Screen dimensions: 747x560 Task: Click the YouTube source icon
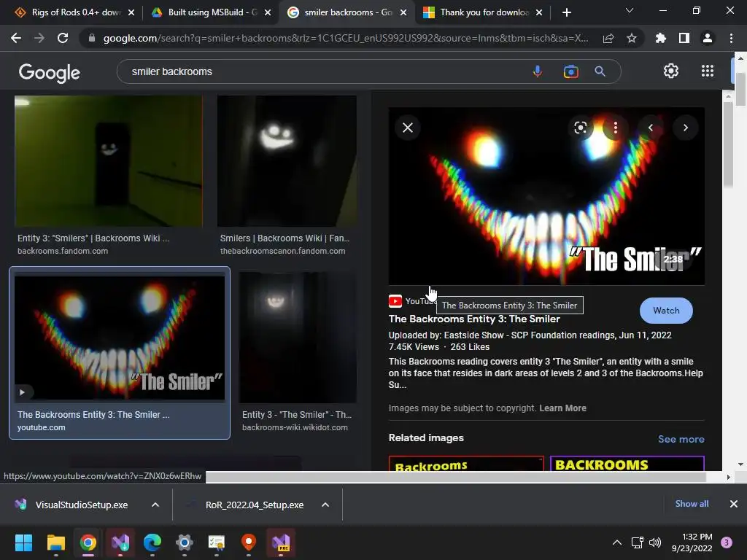395,301
